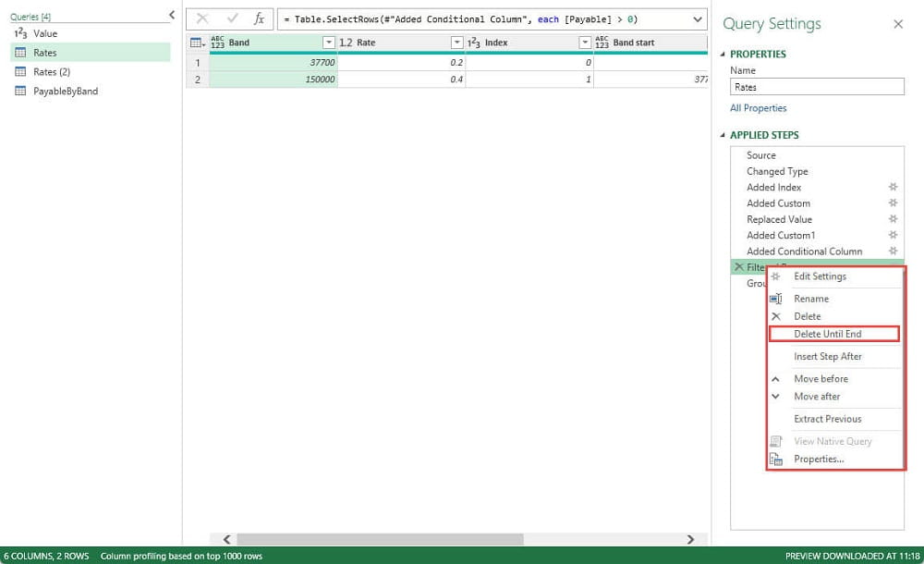Expand the formula bar with chevron
This screenshot has width=924, height=564.
[697, 19]
